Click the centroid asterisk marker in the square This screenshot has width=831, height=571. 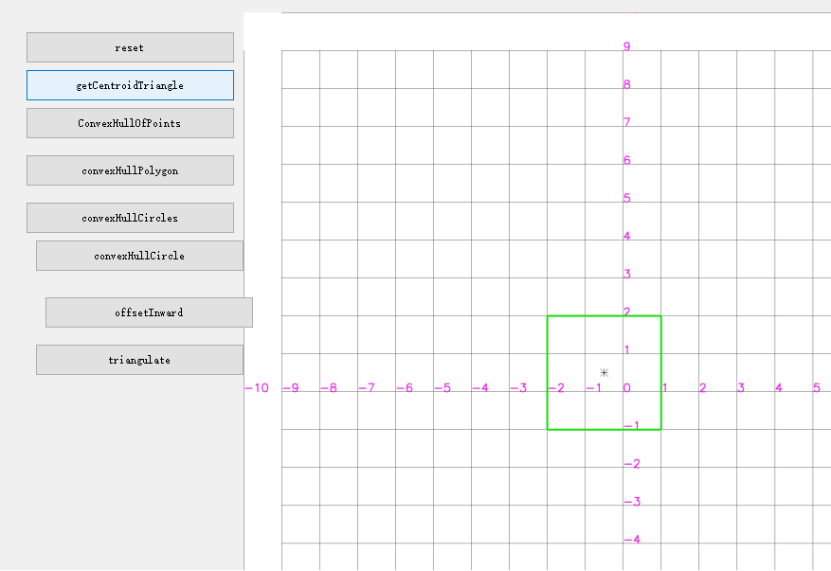coord(604,373)
